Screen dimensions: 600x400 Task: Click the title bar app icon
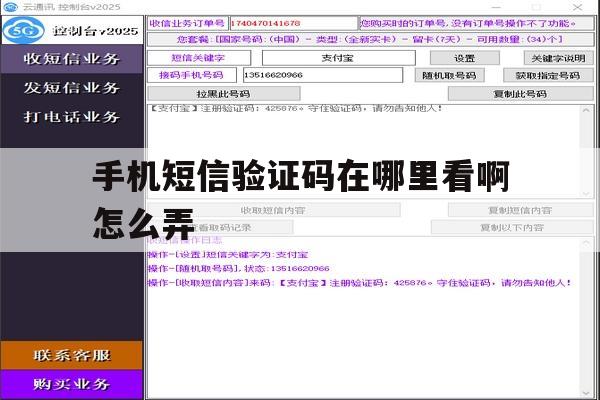10,7
